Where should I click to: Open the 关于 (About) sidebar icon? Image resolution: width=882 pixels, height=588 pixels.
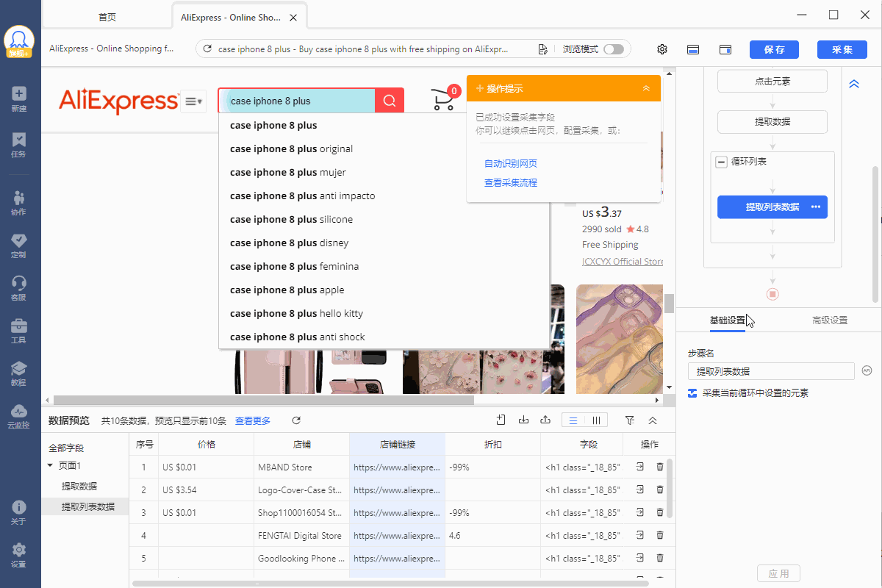click(x=19, y=512)
